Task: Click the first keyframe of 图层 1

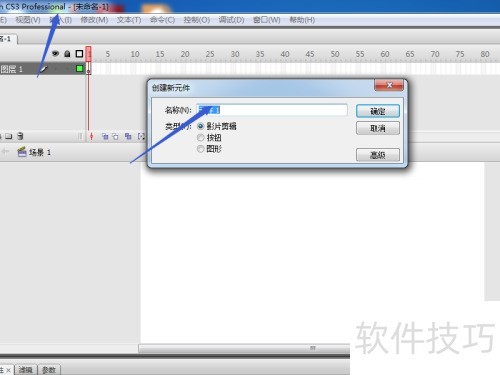Action: point(89,69)
